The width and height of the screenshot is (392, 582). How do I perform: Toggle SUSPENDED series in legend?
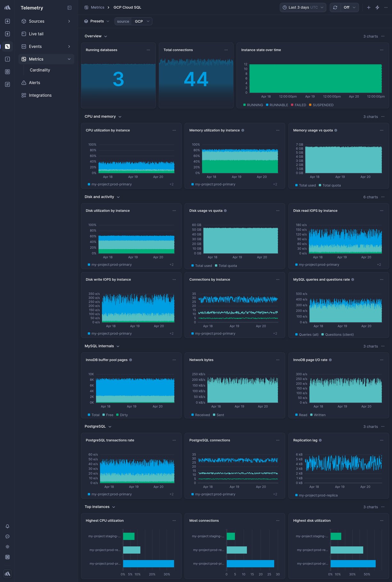tap(321, 105)
